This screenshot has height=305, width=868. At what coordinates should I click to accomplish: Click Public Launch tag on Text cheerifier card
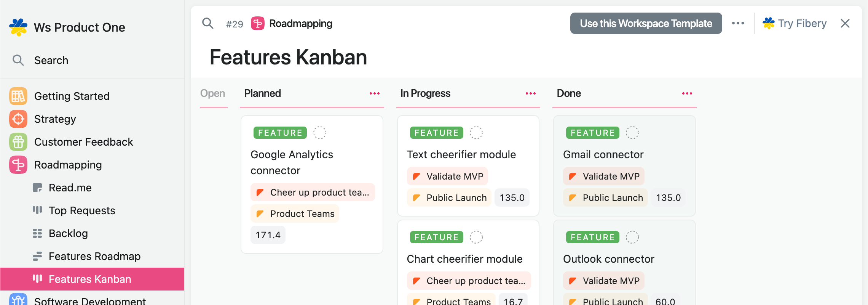coord(449,197)
